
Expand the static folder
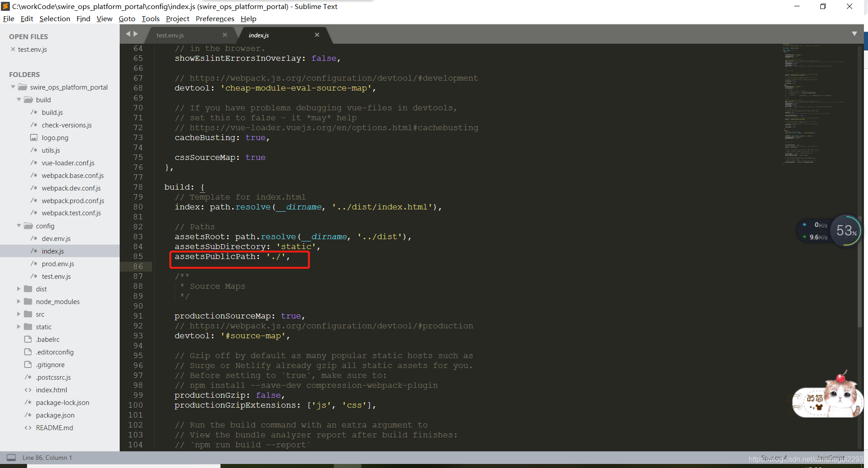(19, 327)
